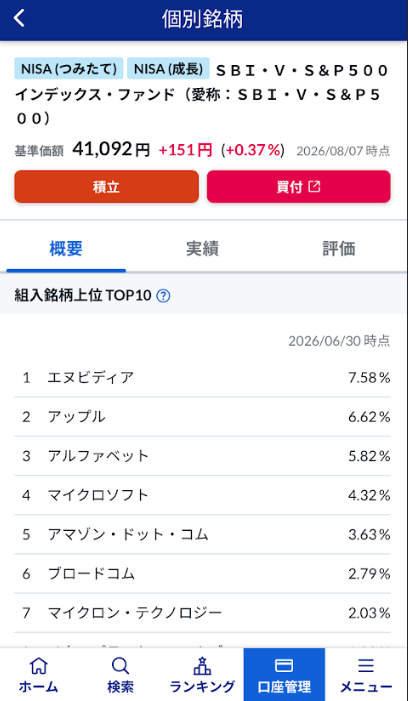
Task: Tap the orange 積立 button
Action: click(x=106, y=186)
